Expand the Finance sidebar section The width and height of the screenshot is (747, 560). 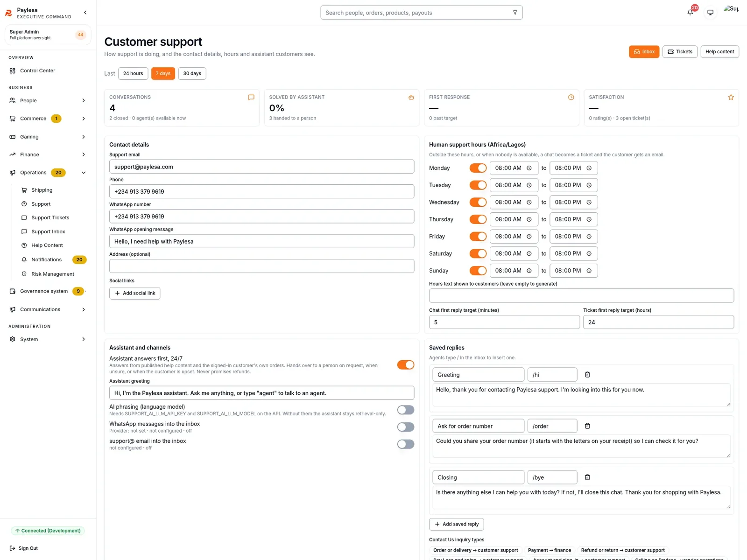pyautogui.click(x=48, y=154)
